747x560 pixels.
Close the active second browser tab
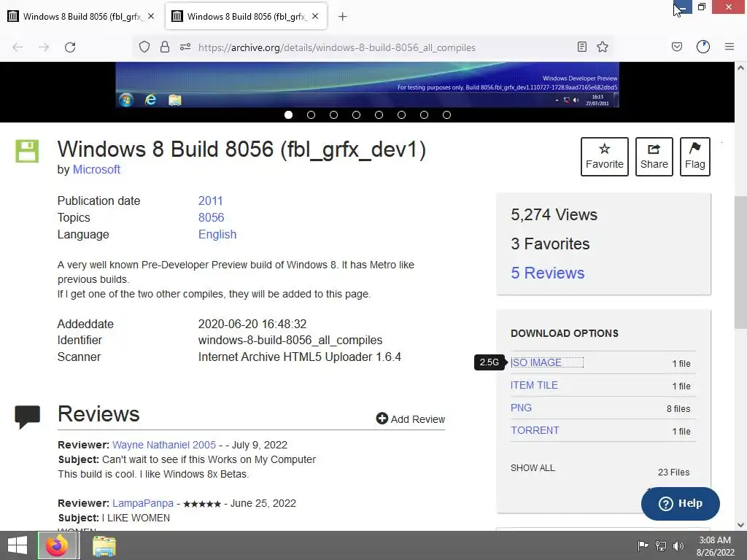pos(315,16)
